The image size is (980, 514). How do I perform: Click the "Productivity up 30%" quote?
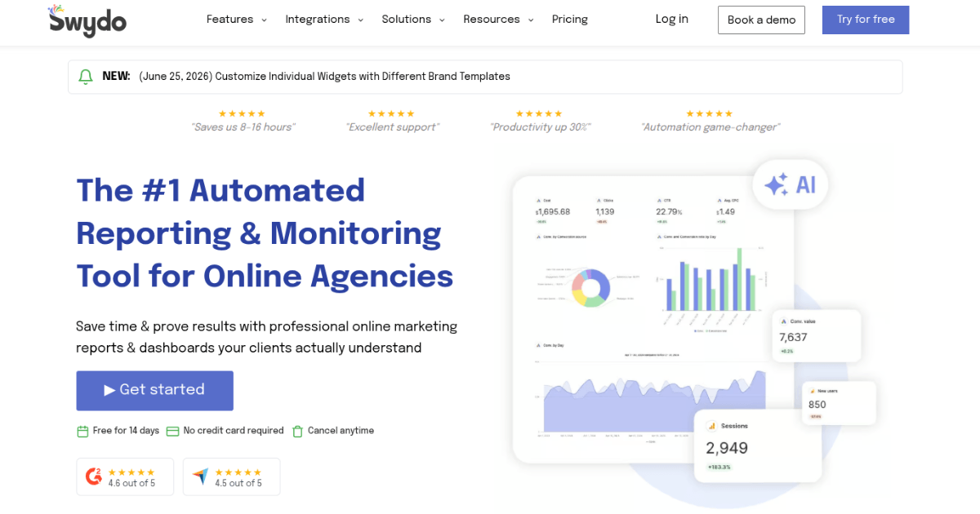[x=540, y=127]
